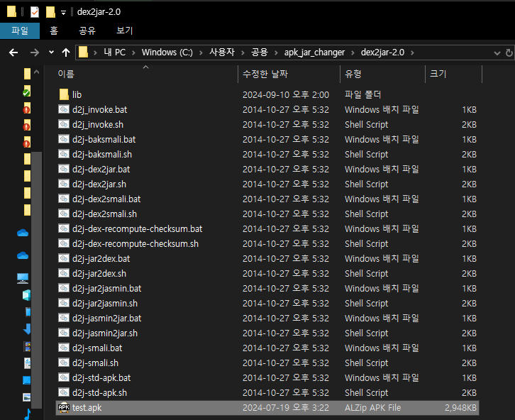
Task: Click the Forward navigation arrow
Action: (x=35, y=52)
